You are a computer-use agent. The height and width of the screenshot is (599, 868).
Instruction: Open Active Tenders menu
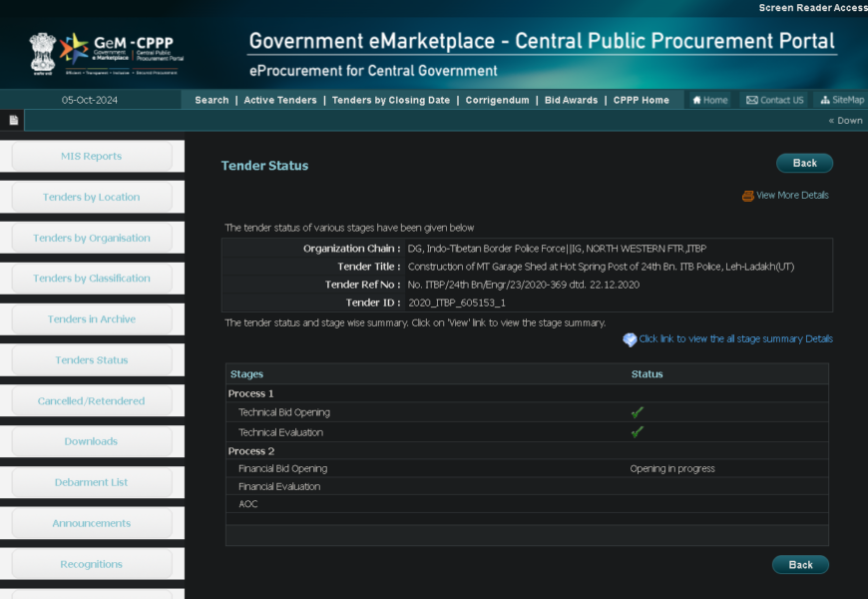280,100
